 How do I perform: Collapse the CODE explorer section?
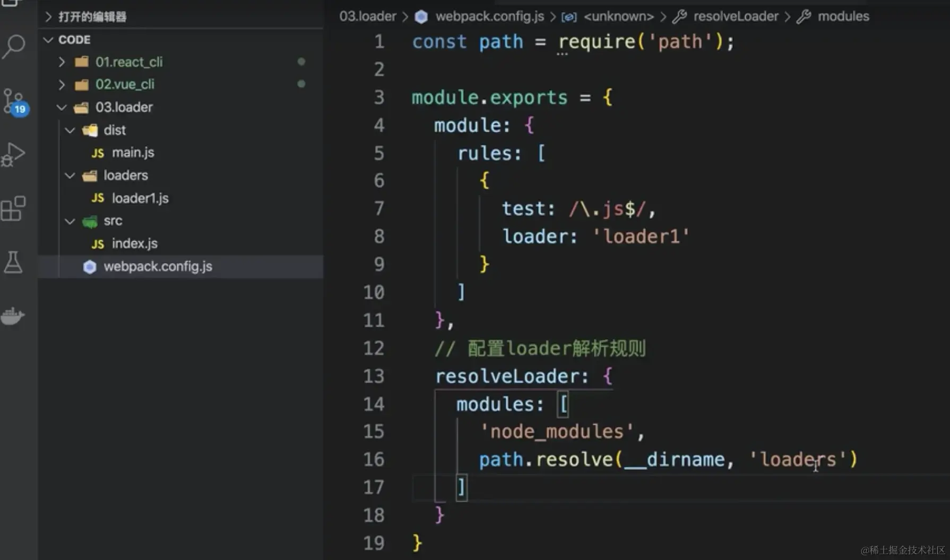tap(48, 40)
